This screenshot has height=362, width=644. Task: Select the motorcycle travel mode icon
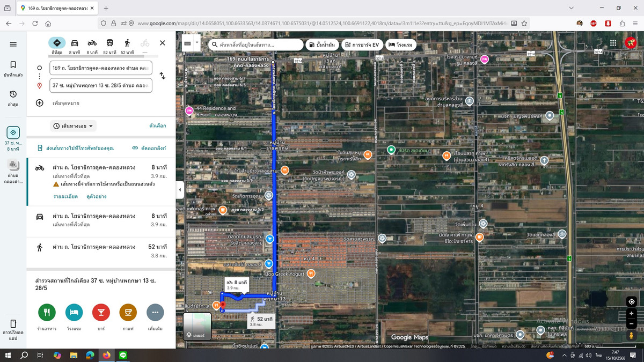tap(92, 43)
